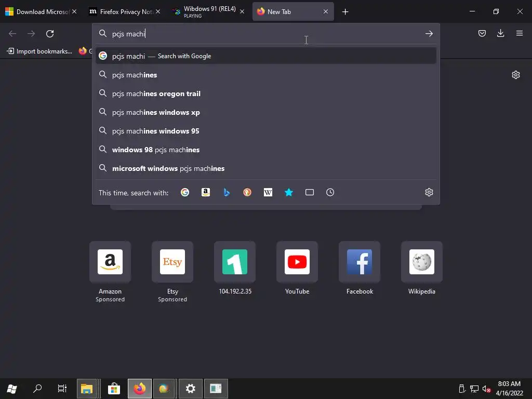532x399 pixels.
Task: Select 'pcjs machines oregon trail' suggestion
Action: click(x=266, y=94)
